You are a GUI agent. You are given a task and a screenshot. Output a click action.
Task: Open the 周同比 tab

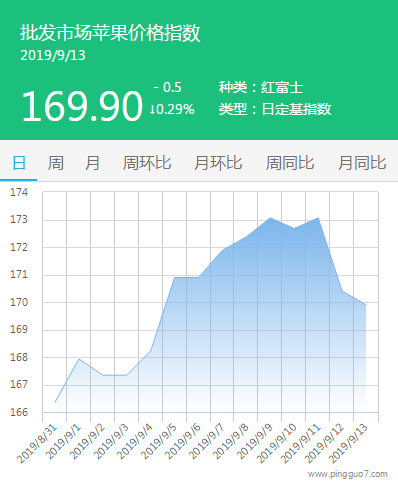pyautogui.click(x=290, y=163)
